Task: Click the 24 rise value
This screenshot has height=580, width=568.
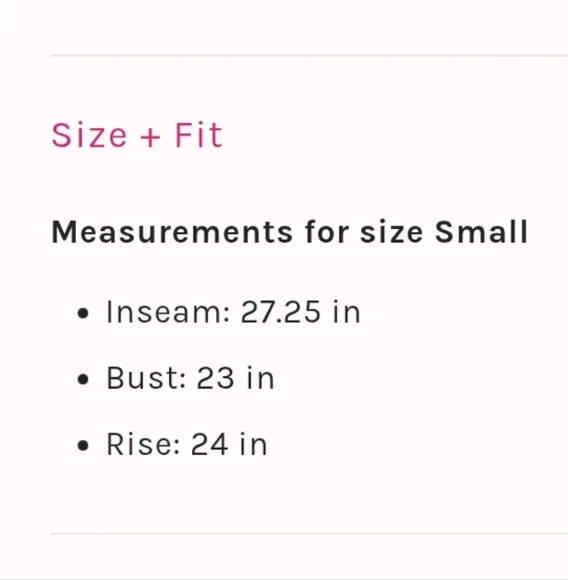Action: tap(209, 444)
